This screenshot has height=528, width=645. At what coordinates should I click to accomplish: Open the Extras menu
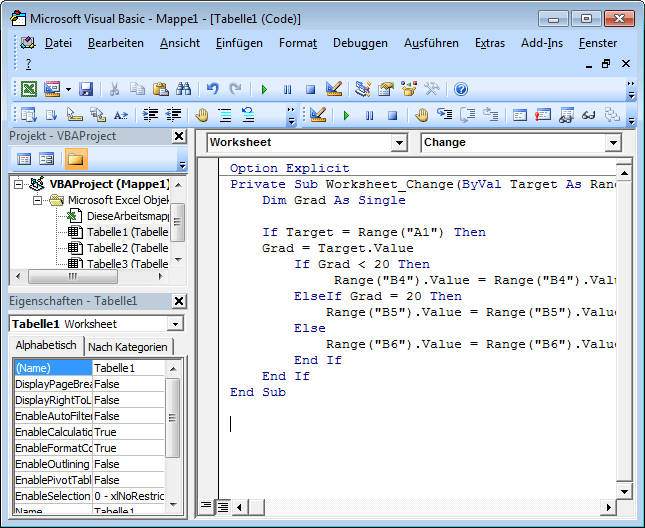pyautogui.click(x=490, y=43)
